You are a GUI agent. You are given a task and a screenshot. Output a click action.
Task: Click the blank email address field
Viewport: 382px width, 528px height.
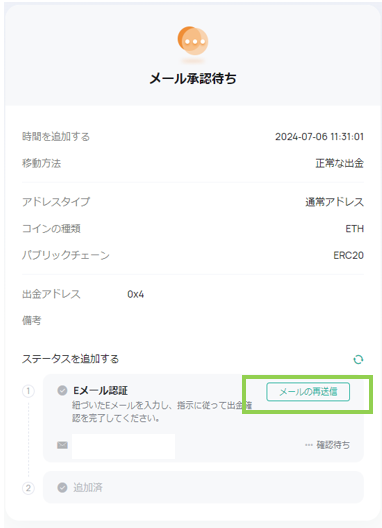123,446
